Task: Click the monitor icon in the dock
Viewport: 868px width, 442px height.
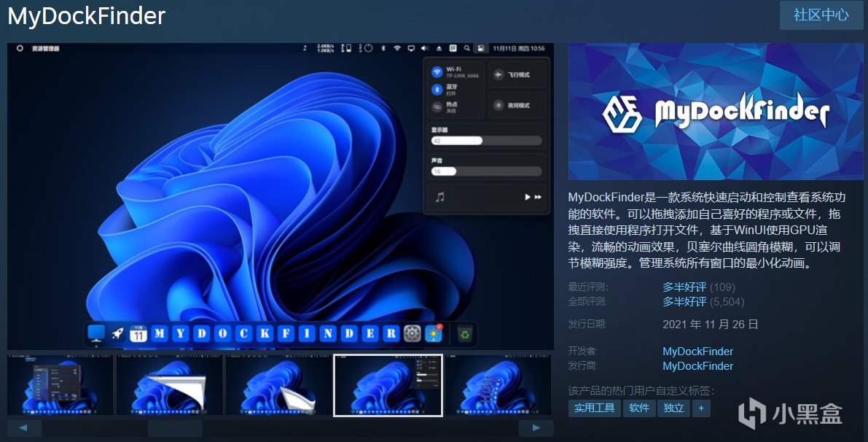Action: [x=96, y=333]
